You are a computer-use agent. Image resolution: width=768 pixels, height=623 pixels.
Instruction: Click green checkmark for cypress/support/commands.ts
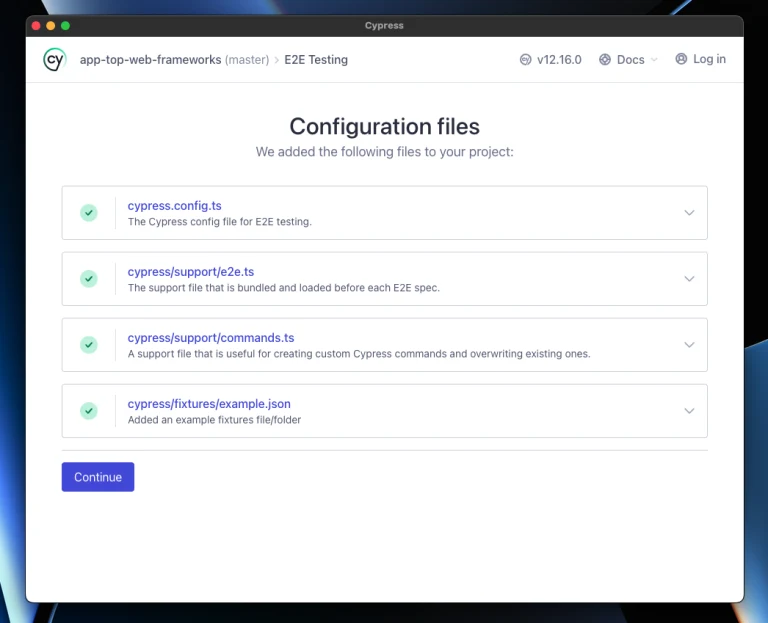pos(89,345)
